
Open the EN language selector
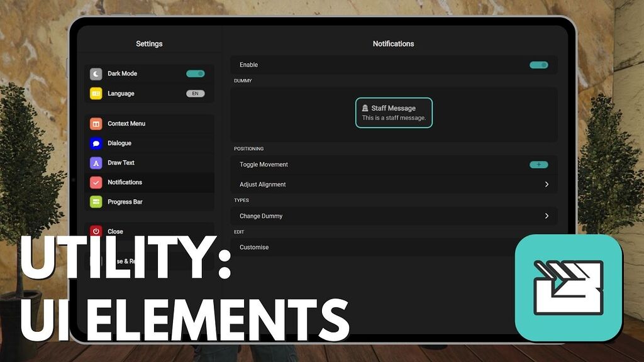click(195, 93)
